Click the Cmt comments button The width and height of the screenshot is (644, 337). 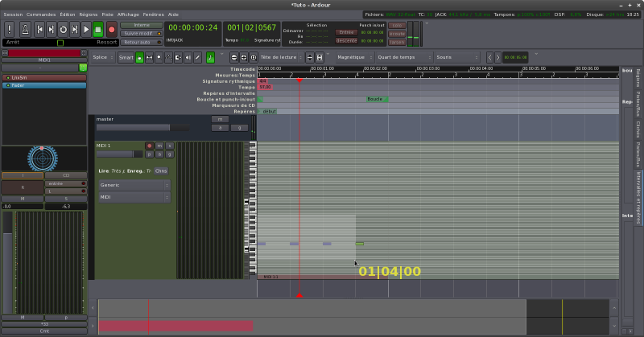click(x=44, y=331)
